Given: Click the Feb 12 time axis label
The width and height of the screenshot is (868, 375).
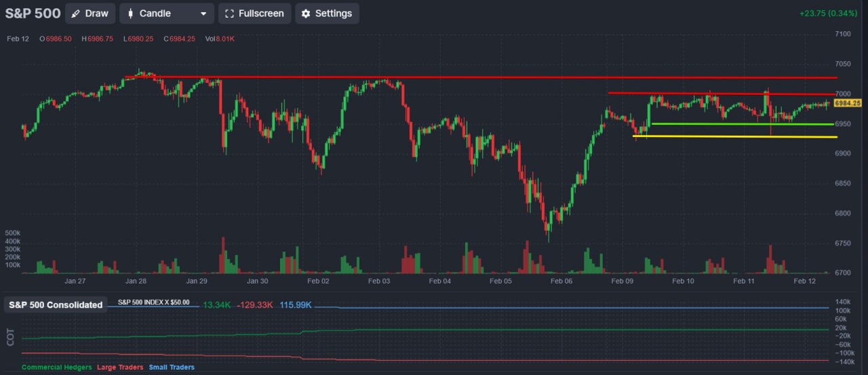Looking at the screenshot, I should click(x=804, y=281).
